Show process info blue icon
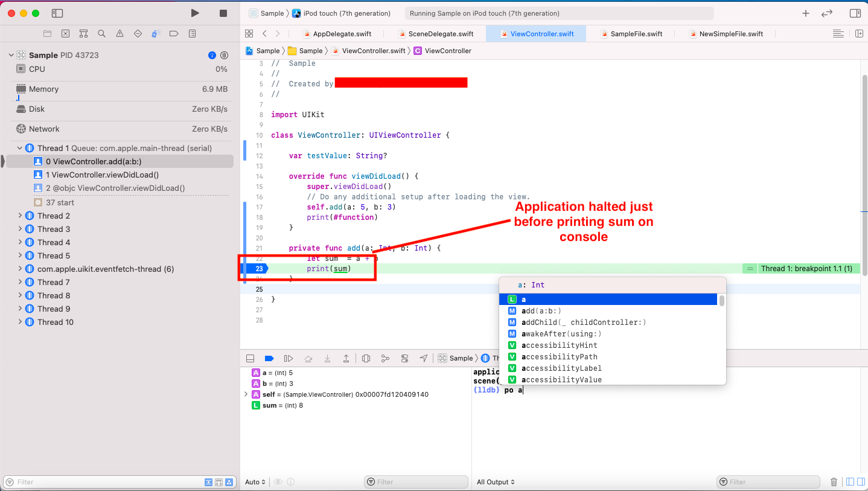 [x=212, y=55]
